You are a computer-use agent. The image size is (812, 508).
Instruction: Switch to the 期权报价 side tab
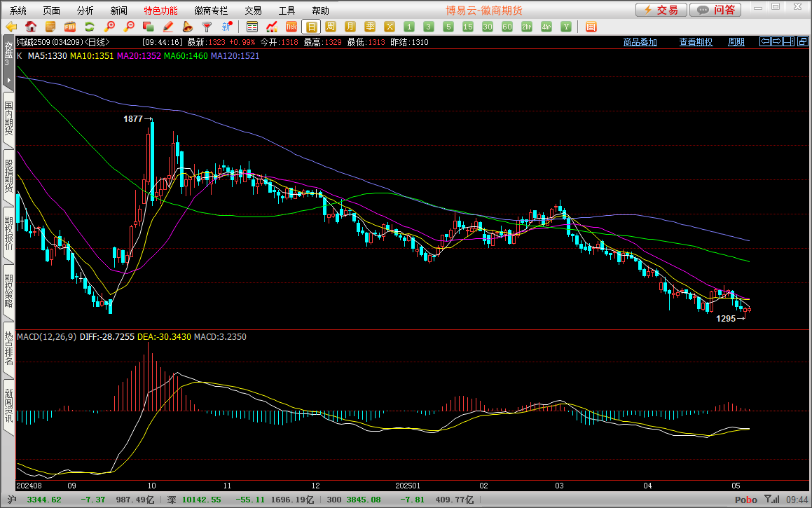point(8,233)
